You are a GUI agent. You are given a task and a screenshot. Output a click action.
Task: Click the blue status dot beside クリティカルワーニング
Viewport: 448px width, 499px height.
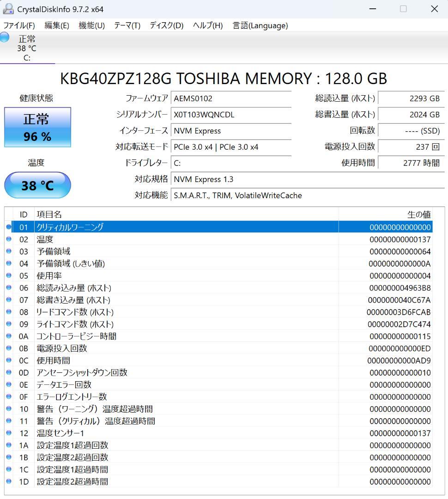(x=8, y=227)
